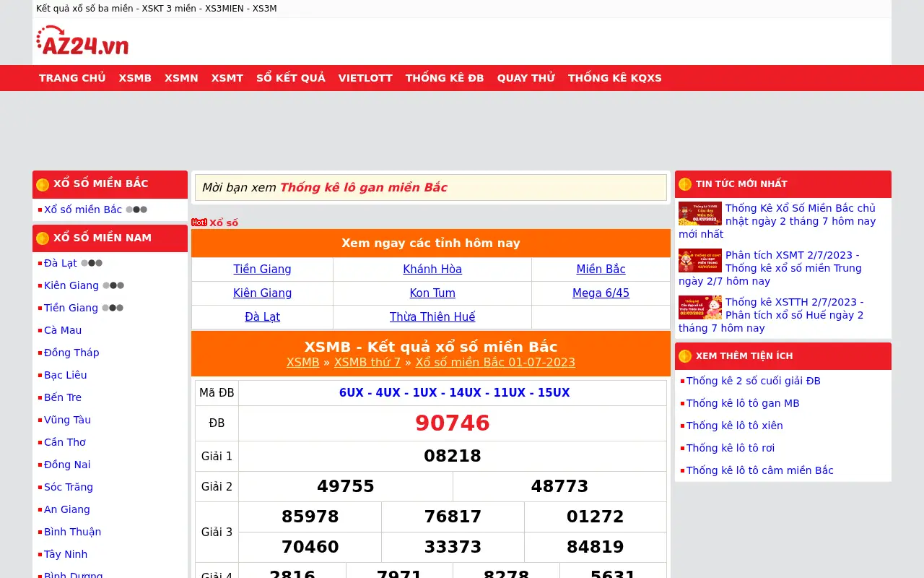This screenshot has height=578, width=924.
Task: Click the coin icon in XỔ SỐ MIỀN BẮC header
Action: pyautogui.click(x=43, y=184)
